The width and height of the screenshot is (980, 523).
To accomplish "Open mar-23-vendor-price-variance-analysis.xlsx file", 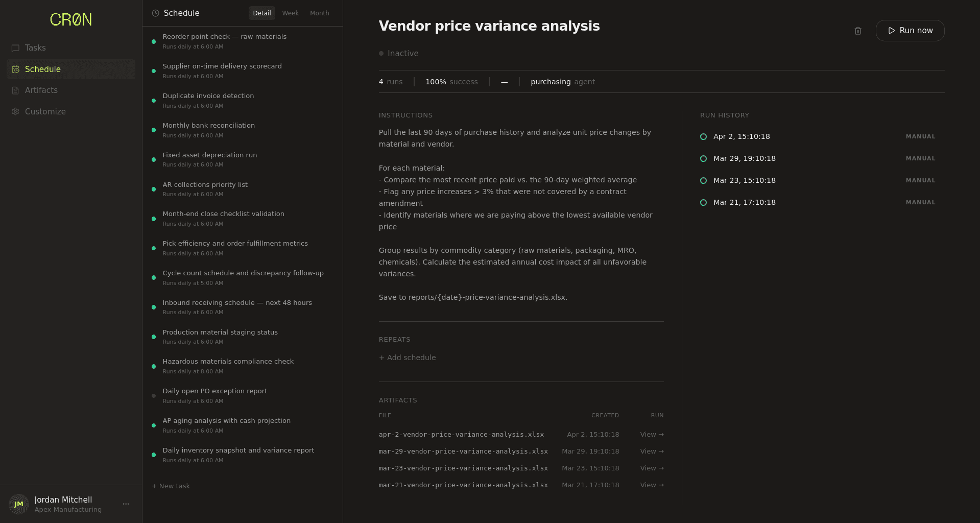I will click(463, 468).
